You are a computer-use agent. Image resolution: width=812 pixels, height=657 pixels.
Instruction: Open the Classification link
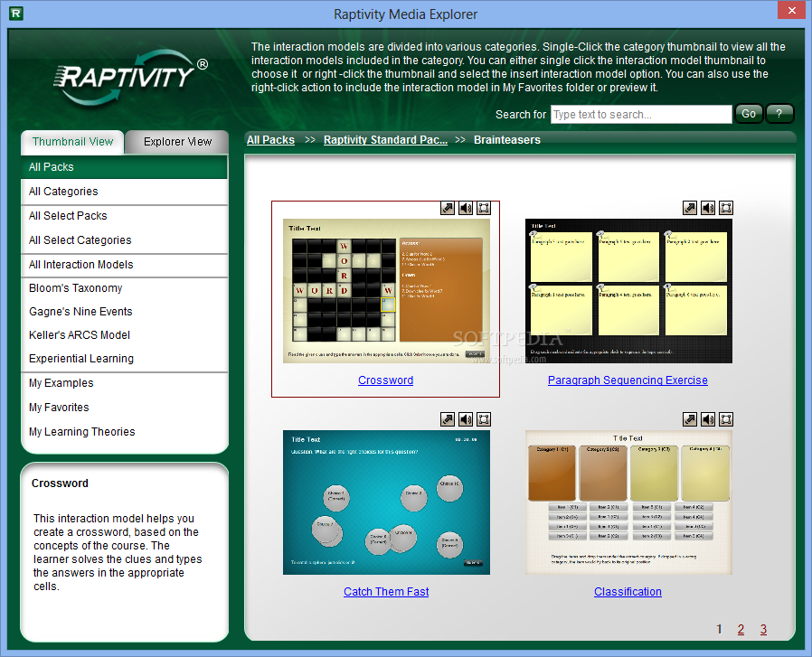pyautogui.click(x=628, y=592)
